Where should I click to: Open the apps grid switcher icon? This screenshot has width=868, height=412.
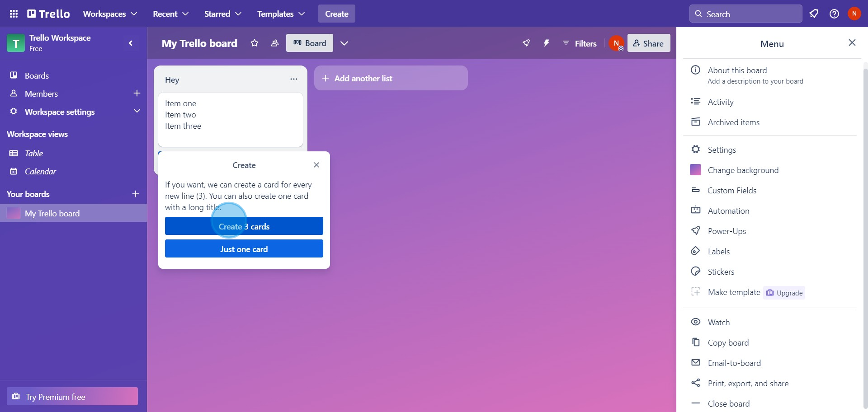click(14, 14)
